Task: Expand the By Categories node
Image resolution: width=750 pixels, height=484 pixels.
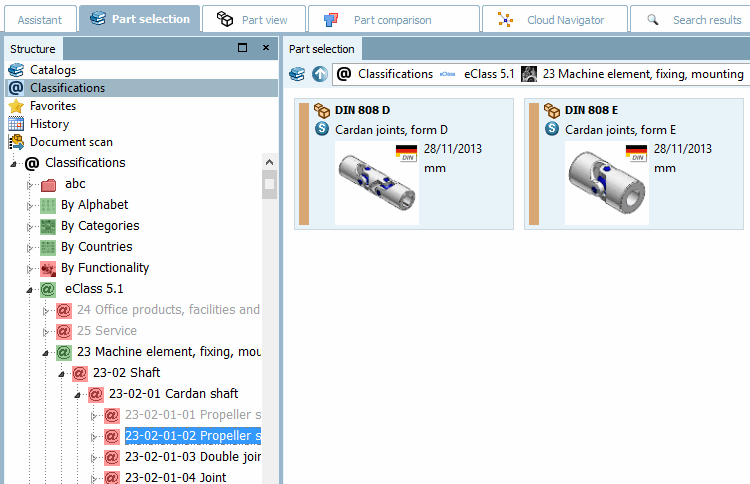Action: click(x=30, y=227)
